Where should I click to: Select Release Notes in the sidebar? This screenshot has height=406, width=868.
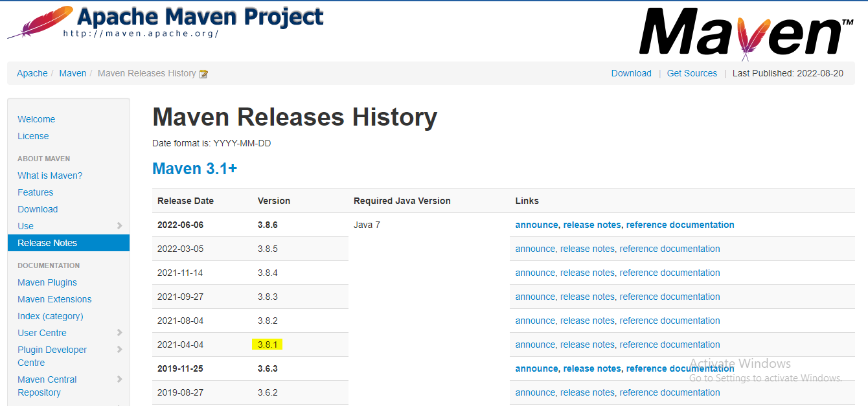(69, 243)
